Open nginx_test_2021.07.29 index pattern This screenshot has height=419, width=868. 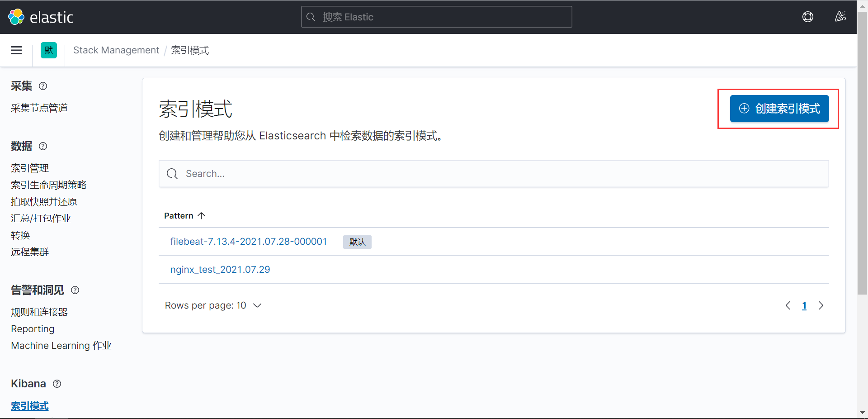[x=220, y=270]
